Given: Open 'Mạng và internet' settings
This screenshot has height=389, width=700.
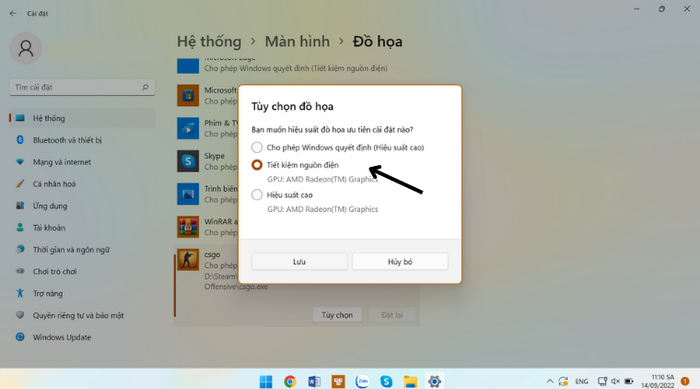Looking at the screenshot, I should (x=82, y=162).
